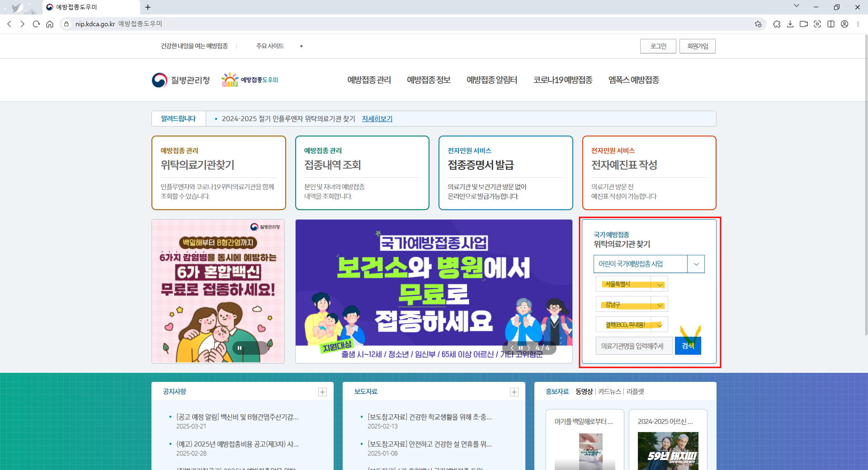868x470 pixels.
Task: Click the screenshot capture toolbar icon
Action: pyautogui.click(x=817, y=24)
